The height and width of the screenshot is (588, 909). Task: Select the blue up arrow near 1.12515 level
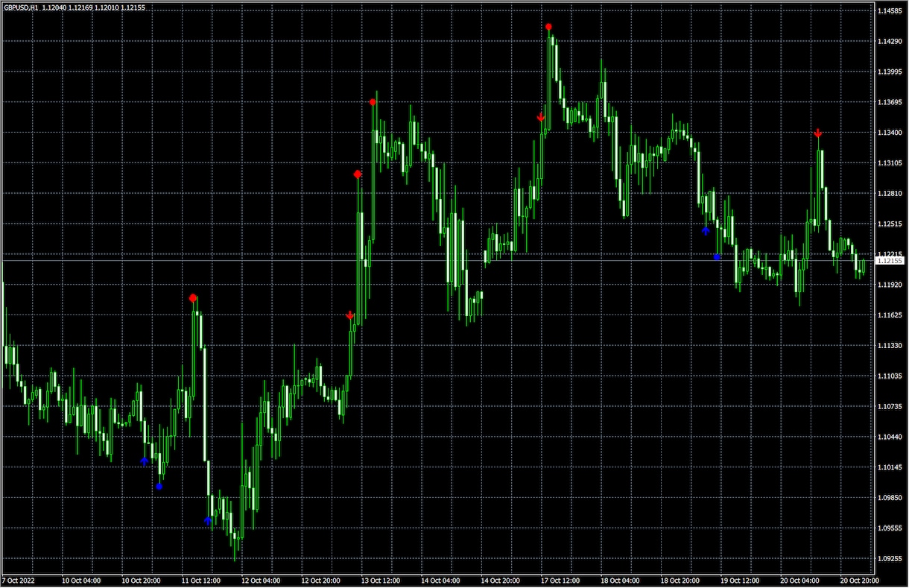pos(706,231)
